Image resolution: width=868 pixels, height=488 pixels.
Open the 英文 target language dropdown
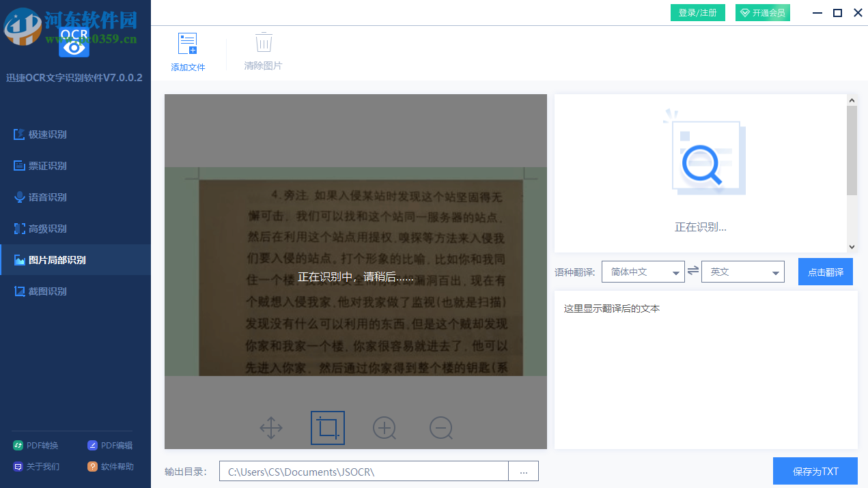[x=742, y=271]
